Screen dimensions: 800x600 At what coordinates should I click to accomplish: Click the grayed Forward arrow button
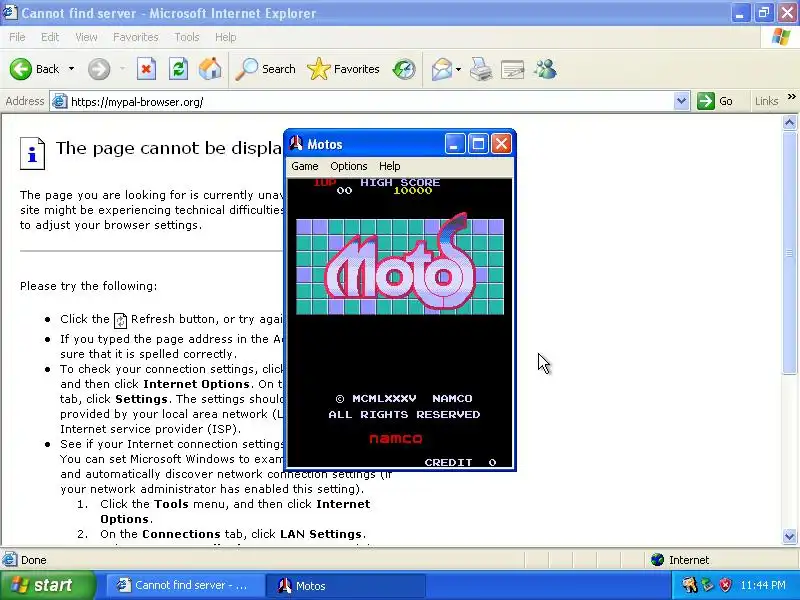click(99, 69)
